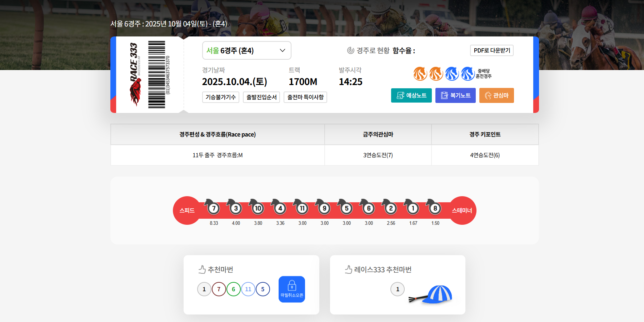Screen dimensions: 644x322
Task: Click the first orange horse head icon
Action: pyautogui.click(x=420, y=74)
